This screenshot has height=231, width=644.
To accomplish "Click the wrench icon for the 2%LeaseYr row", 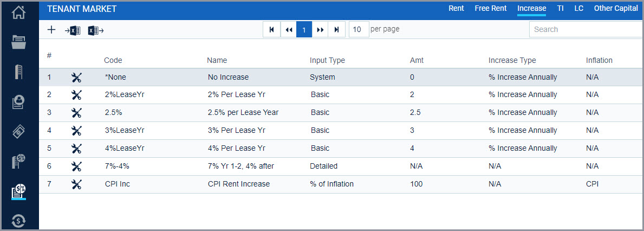I will click(x=76, y=95).
